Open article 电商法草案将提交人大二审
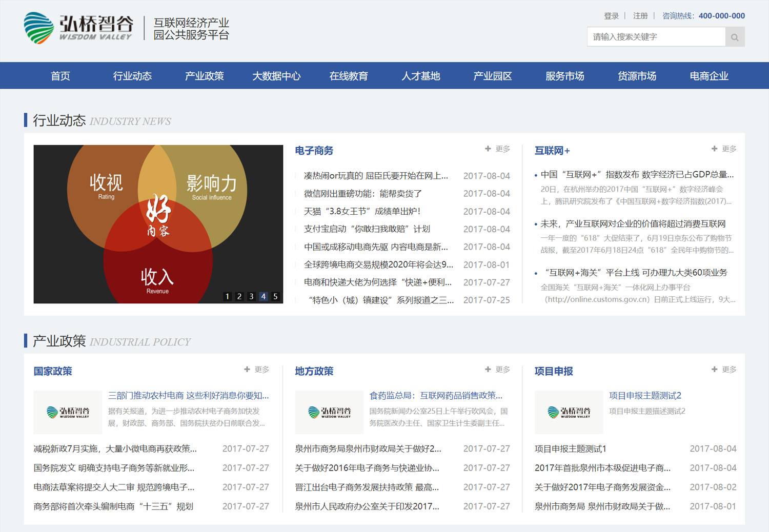Screen dimensions: 769x532 (114, 487)
